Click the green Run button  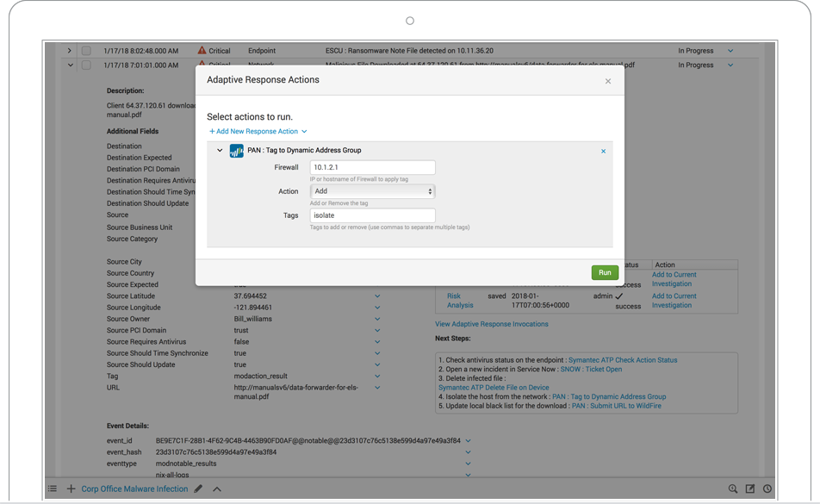tap(605, 272)
